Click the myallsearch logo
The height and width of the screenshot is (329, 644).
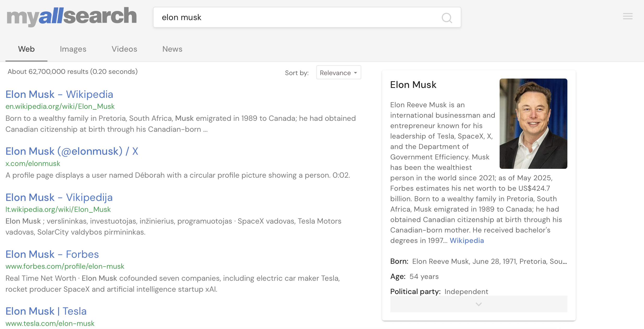(x=72, y=16)
